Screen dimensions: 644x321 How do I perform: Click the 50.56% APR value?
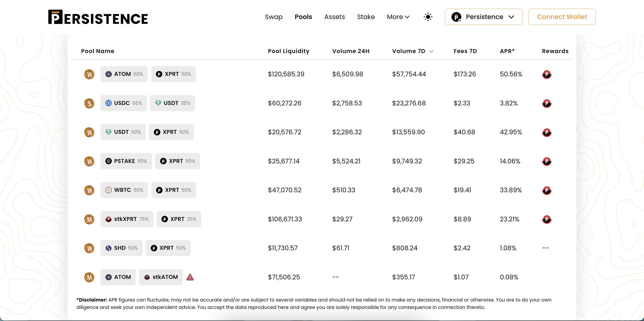click(x=511, y=74)
